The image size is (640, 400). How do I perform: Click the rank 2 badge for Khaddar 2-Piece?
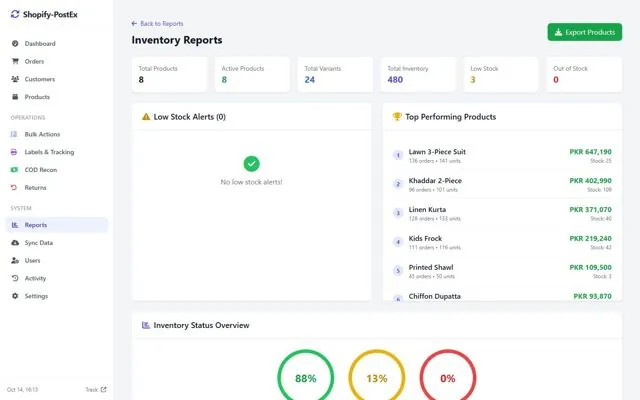(398, 184)
